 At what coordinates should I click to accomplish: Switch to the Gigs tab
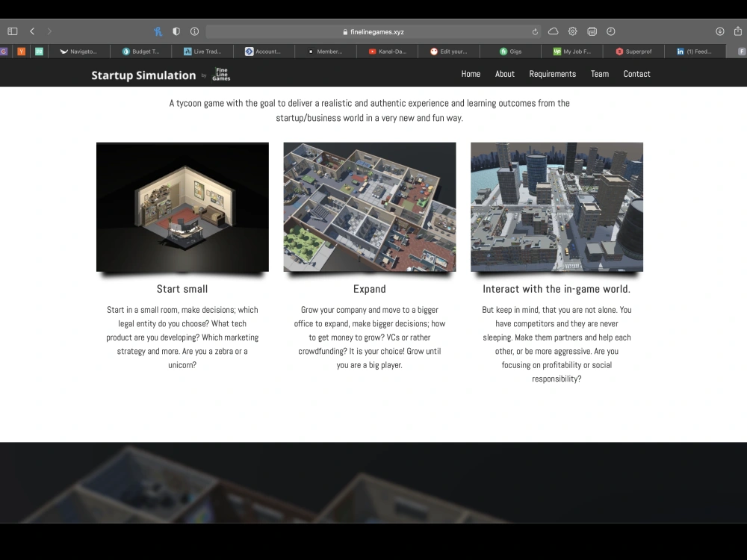510,52
